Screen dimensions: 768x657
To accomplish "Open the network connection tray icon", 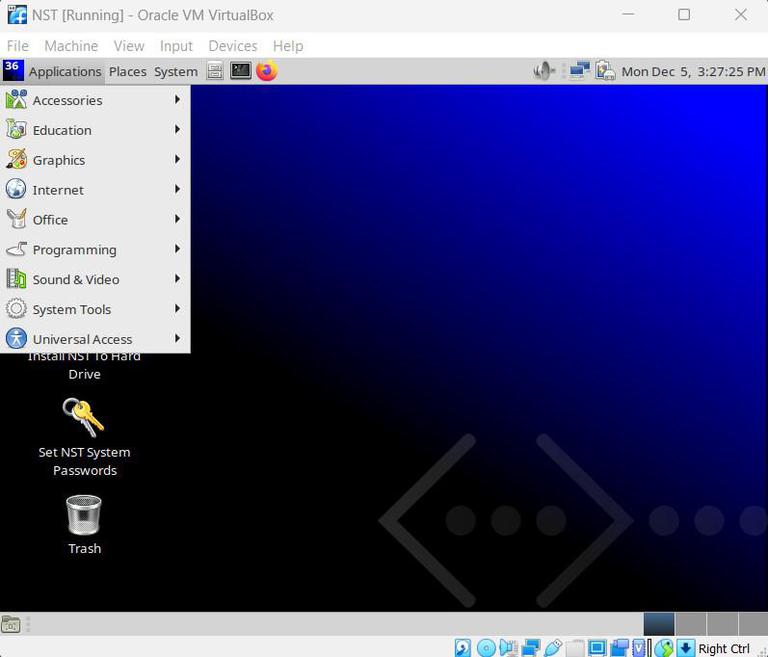I will click(x=579, y=71).
